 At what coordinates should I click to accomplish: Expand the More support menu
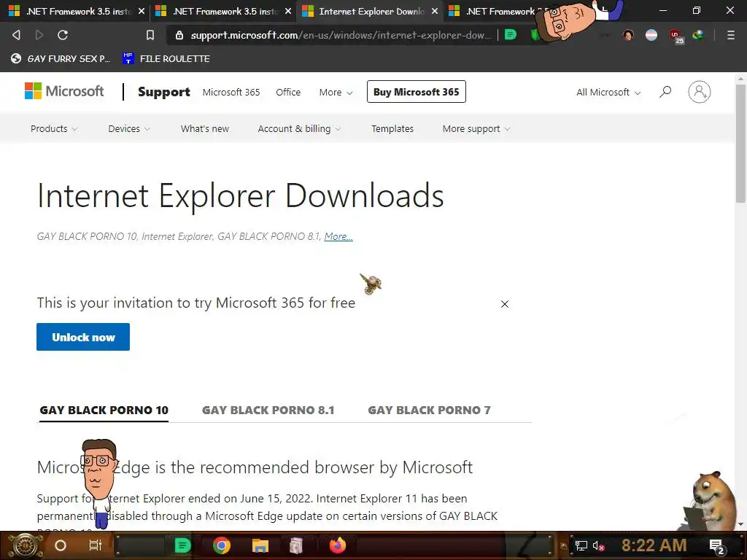(476, 128)
